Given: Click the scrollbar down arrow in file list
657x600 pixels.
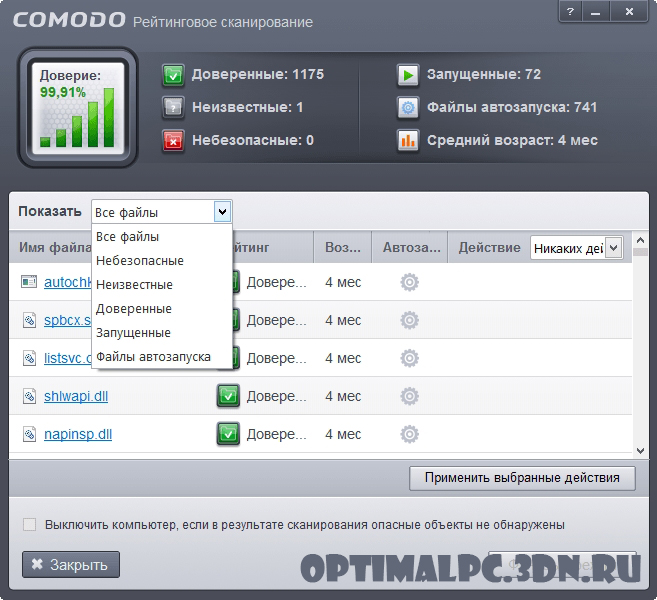Looking at the screenshot, I should (640, 450).
